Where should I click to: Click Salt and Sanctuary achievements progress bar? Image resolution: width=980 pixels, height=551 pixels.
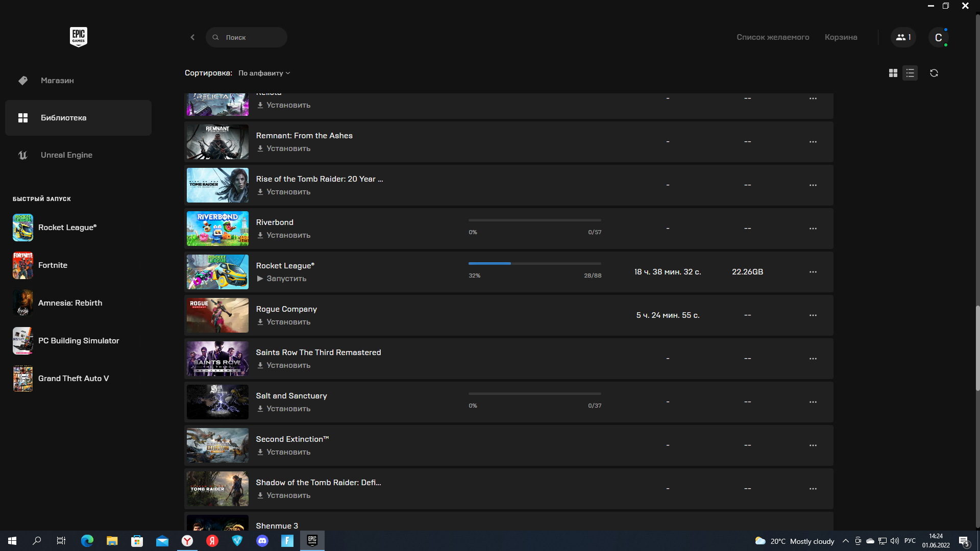tap(535, 393)
